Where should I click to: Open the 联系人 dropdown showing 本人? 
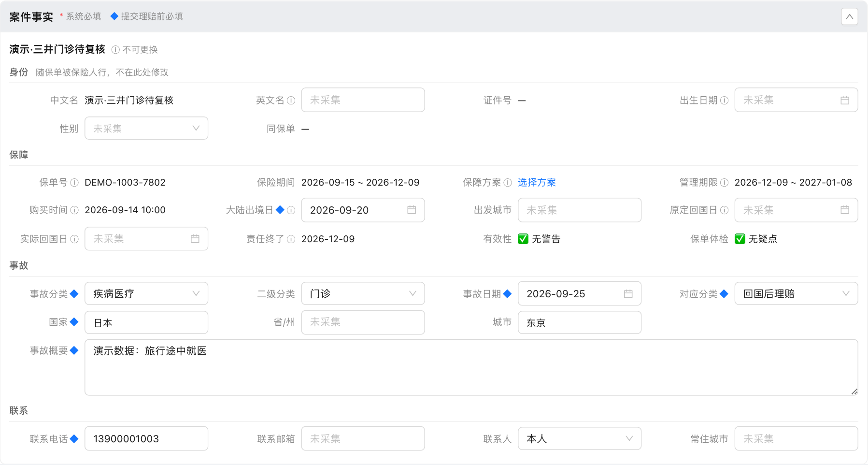coord(580,438)
